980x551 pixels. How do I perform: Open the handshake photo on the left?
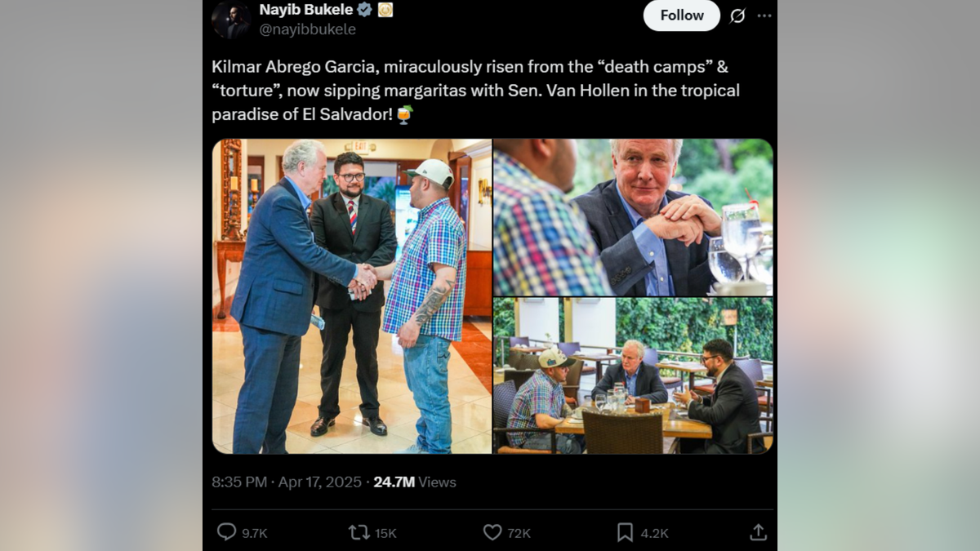352,295
